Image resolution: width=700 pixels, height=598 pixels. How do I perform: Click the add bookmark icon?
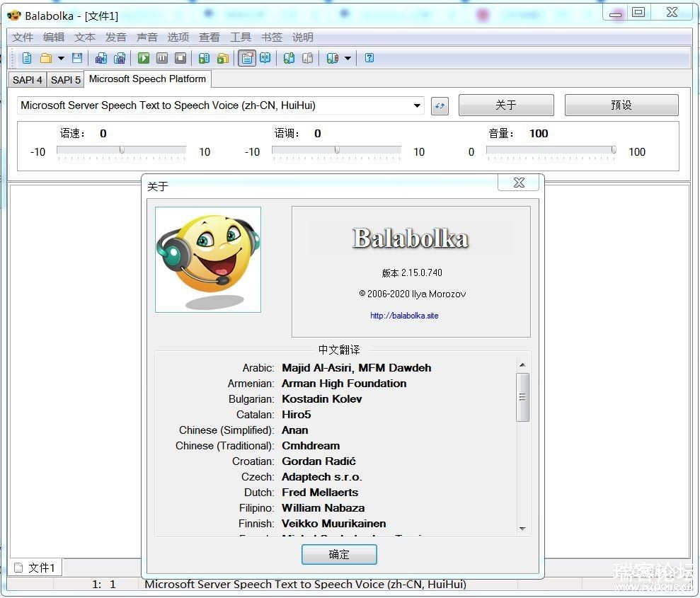coord(289,58)
